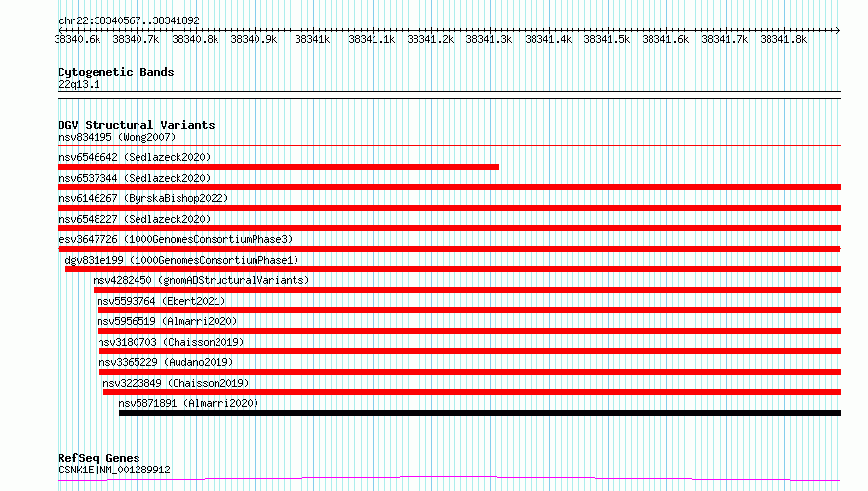Click the DGV Structural Variants track title
Image resolution: width=868 pixels, height=491 pixels.
(x=137, y=125)
